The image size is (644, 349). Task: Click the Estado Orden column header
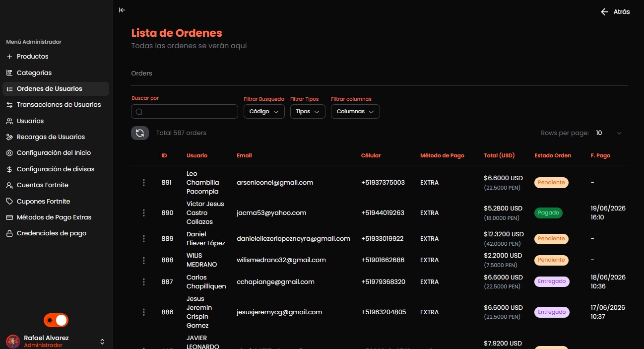(x=553, y=155)
